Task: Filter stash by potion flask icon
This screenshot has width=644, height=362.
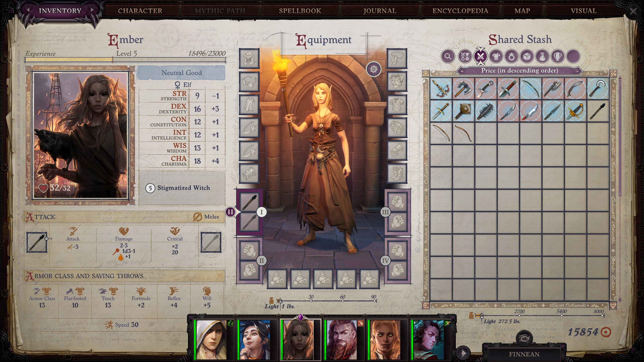Action: (542, 56)
